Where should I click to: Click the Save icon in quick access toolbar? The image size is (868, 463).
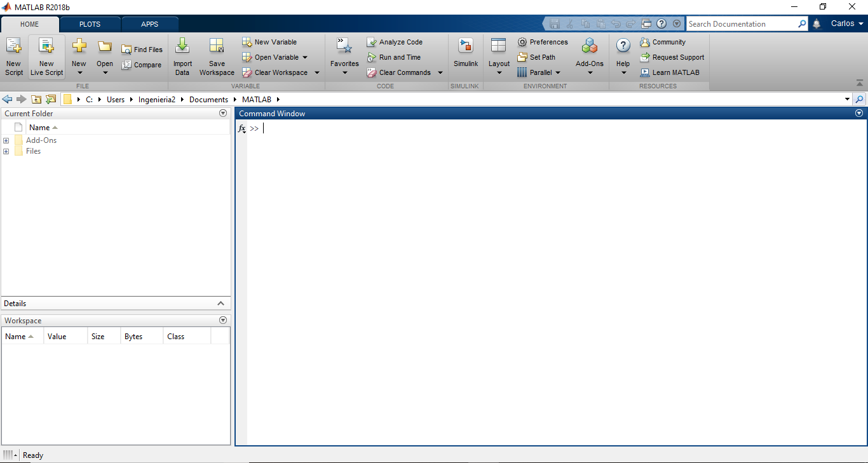click(555, 24)
